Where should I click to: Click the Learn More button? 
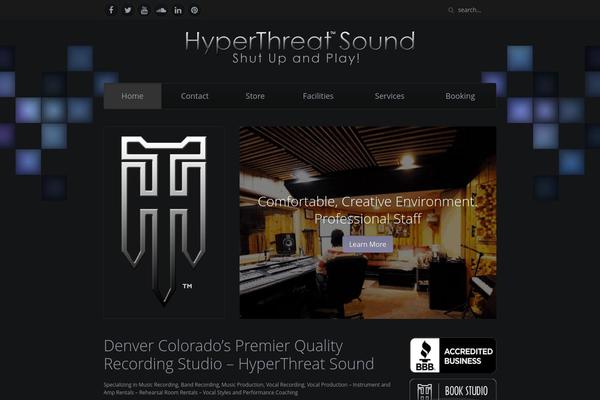pos(368,244)
